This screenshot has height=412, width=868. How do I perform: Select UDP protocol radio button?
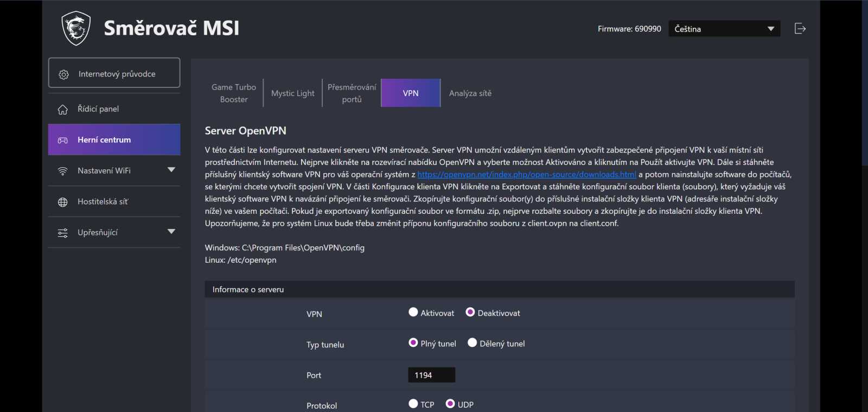(450, 404)
